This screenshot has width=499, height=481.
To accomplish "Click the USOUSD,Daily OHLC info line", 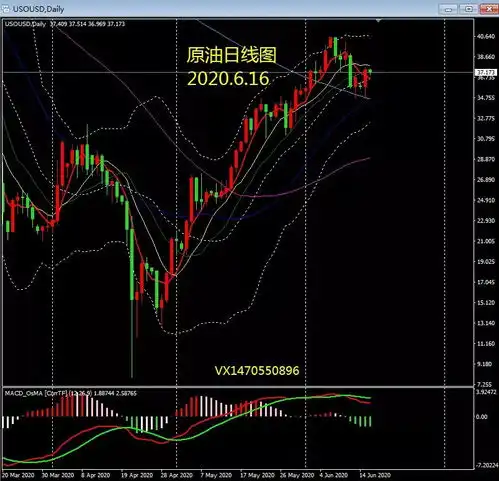I will pyautogui.click(x=65, y=24).
